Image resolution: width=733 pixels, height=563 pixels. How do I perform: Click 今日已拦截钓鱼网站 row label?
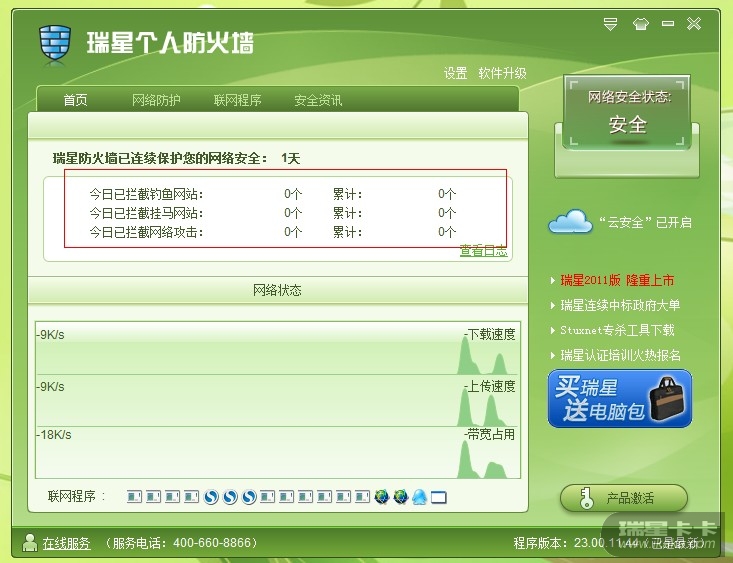[146, 194]
